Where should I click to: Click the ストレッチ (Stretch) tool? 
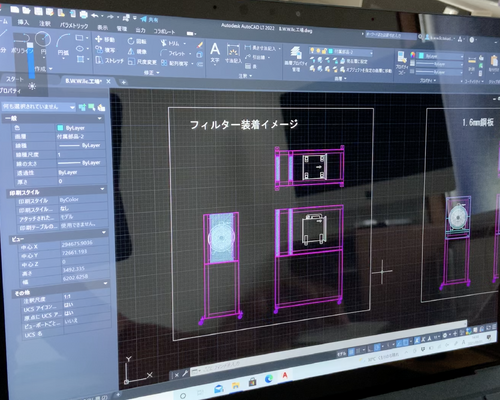tap(109, 61)
